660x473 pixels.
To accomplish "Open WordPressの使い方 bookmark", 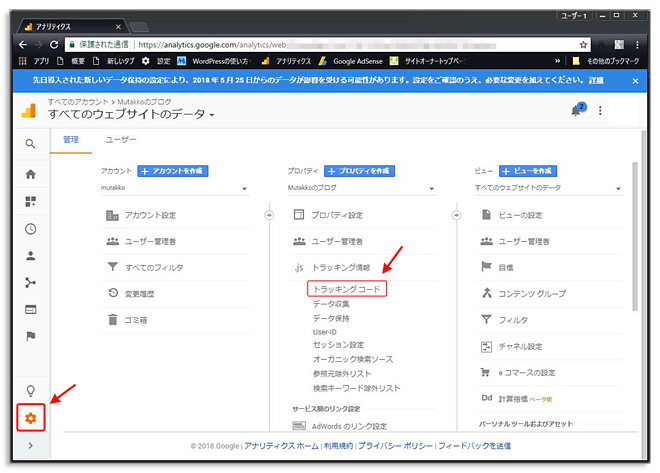I will point(215,61).
